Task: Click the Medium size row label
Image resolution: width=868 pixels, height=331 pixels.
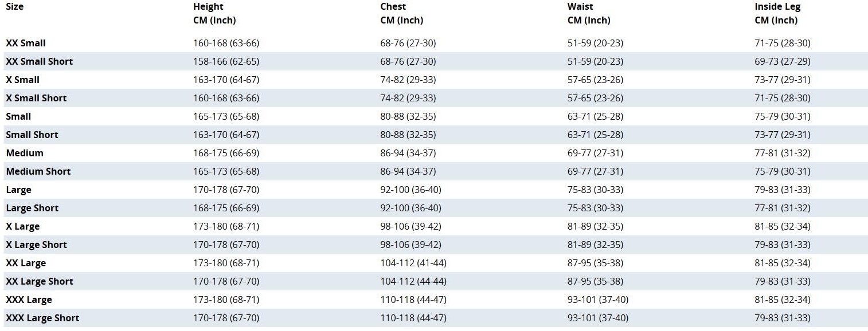Action: tap(25, 153)
